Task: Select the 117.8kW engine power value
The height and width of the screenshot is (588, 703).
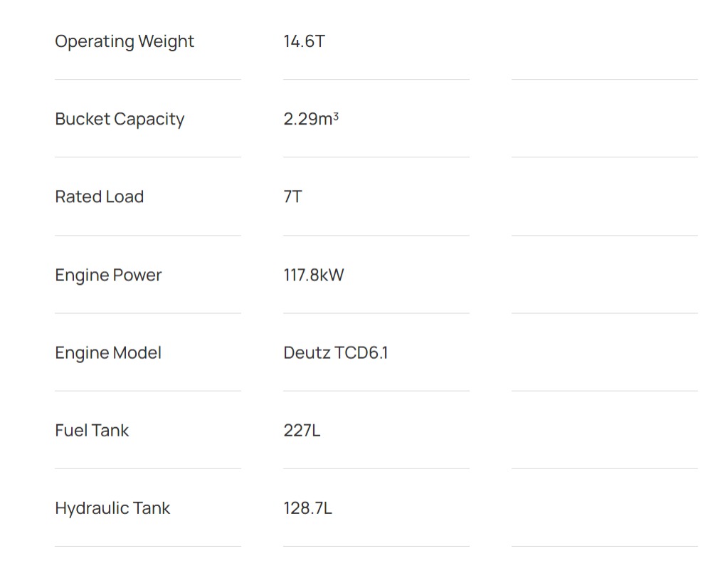Action: [x=313, y=275]
